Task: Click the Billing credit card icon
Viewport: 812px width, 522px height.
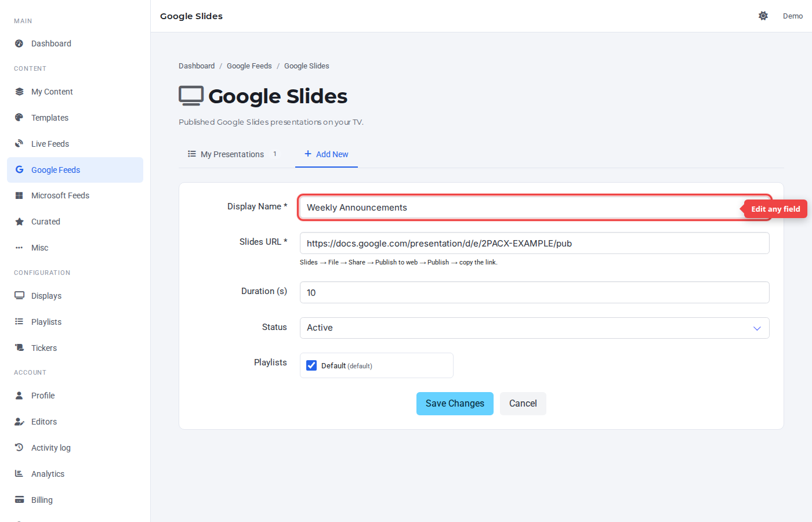Action: pyautogui.click(x=19, y=500)
